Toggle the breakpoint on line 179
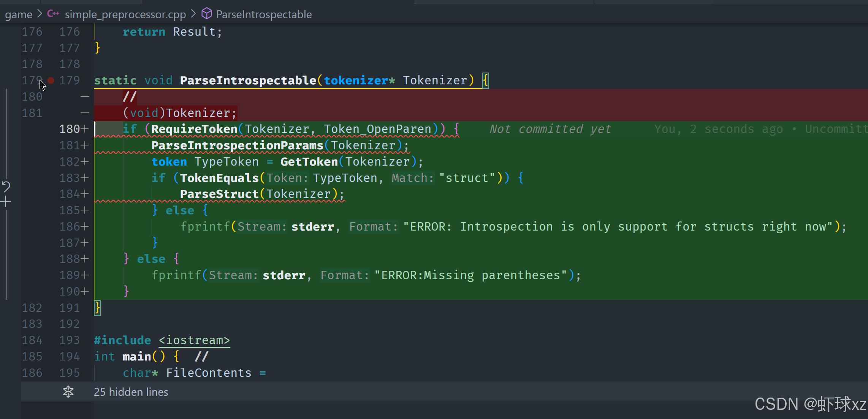Image resolution: width=868 pixels, height=419 pixels. tap(51, 80)
